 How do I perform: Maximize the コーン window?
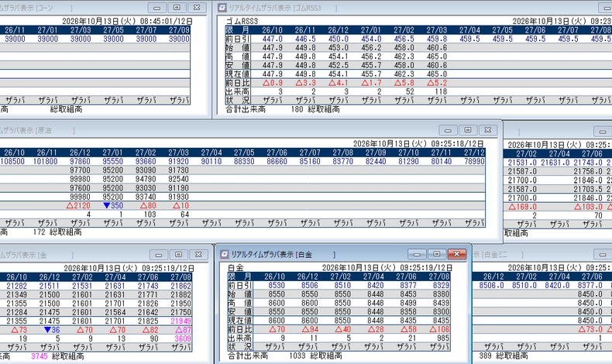(177, 8)
